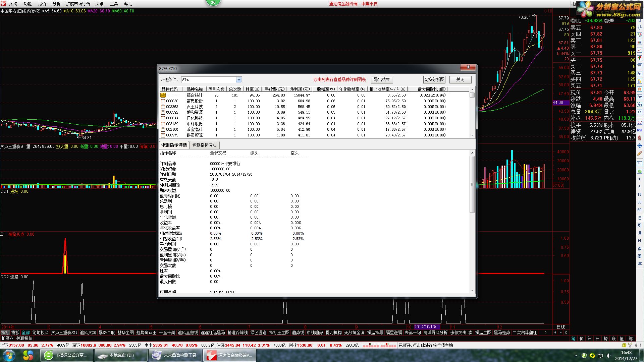Open the 报价 menu
The height and width of the screenshot is (362, 644).
click(x=42, y=4)
